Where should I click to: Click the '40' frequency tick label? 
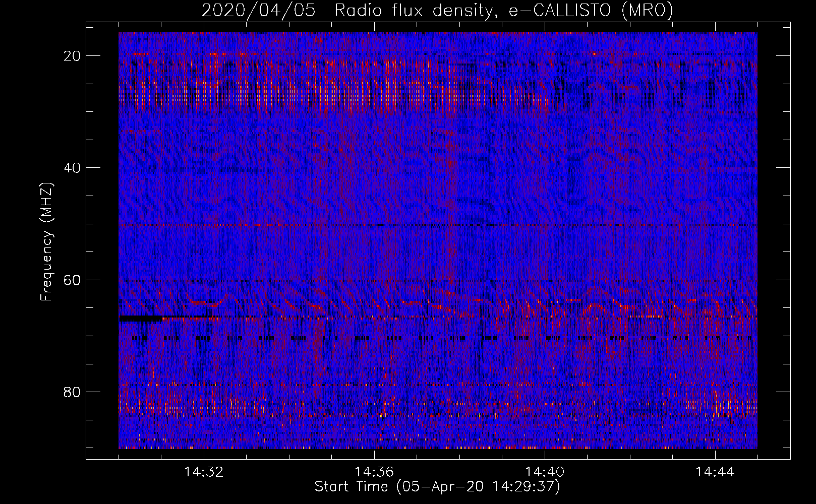pos(73,167)
